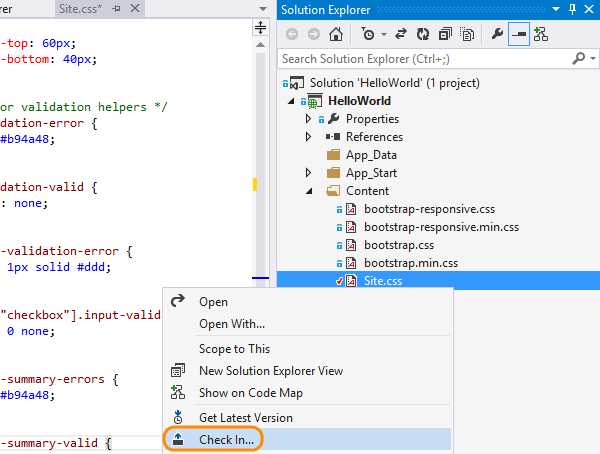Open Solution Explorer window position dropdown
Screen dimensions: 600x454
[x=556, y=9]
